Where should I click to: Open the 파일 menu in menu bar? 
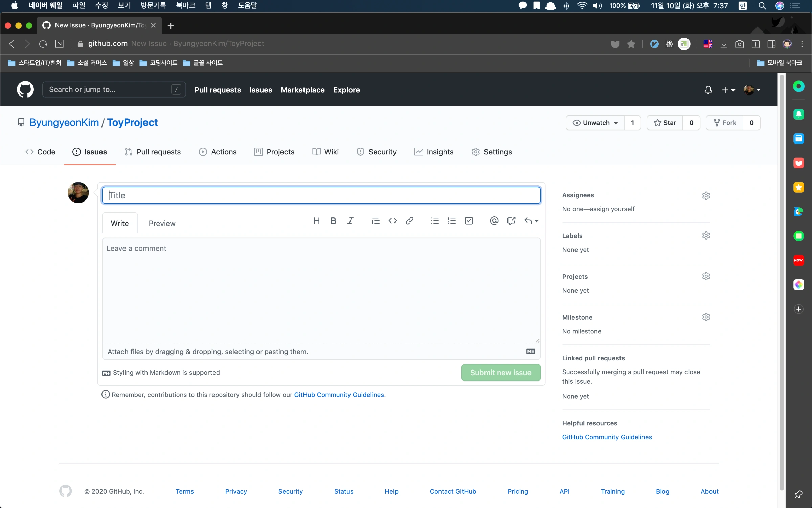point(78,6)
